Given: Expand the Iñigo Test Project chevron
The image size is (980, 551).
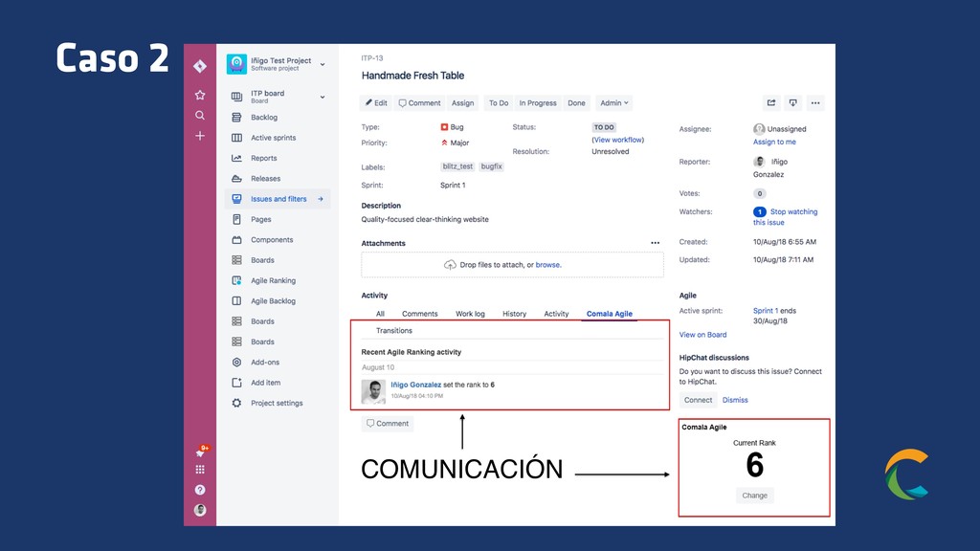Looking at the screenshot, I should coord(323,64).
